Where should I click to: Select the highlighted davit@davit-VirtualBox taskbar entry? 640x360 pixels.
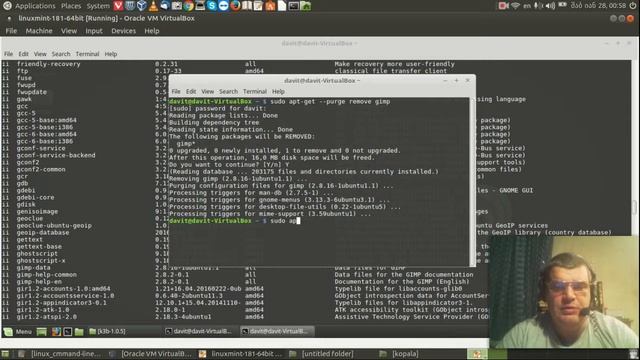point(276,331)
